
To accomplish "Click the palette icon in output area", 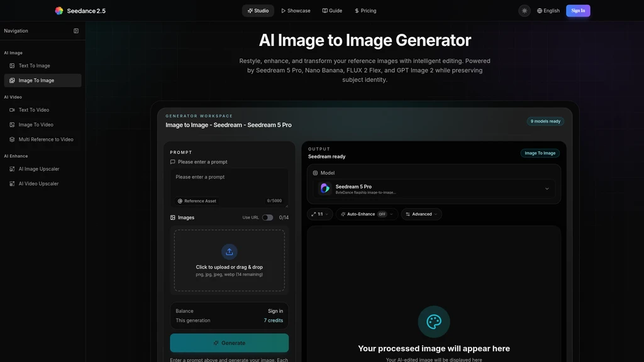I will (434, 322).
